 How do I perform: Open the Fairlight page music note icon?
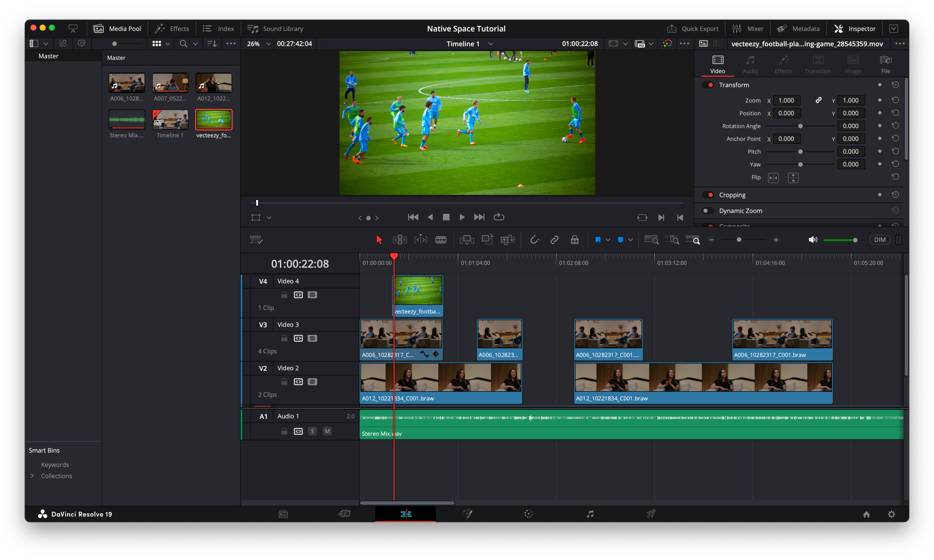[x=590, y=514]
